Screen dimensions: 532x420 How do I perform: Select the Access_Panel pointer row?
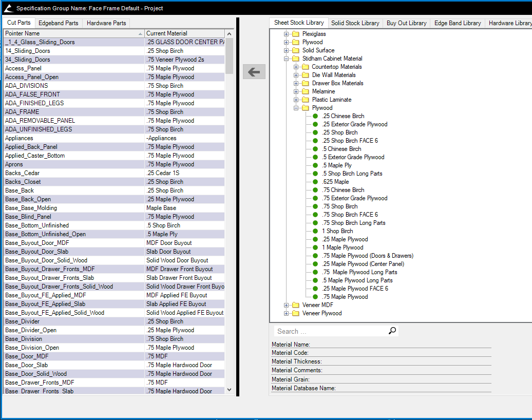coord(114,68)
